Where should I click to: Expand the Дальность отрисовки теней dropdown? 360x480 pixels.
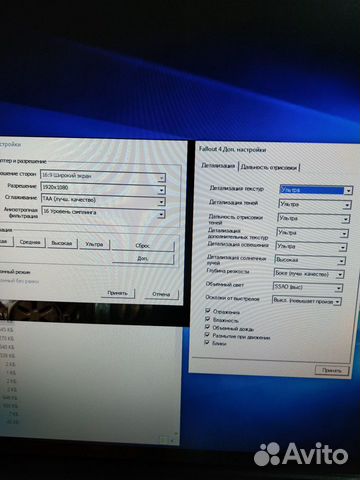point(313,218)
